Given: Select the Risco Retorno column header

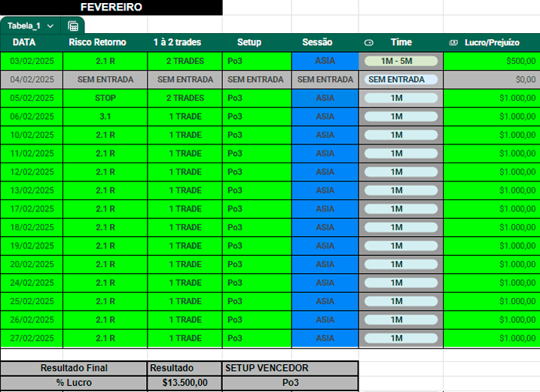Looking at the screenshot, I should point(97,43).
